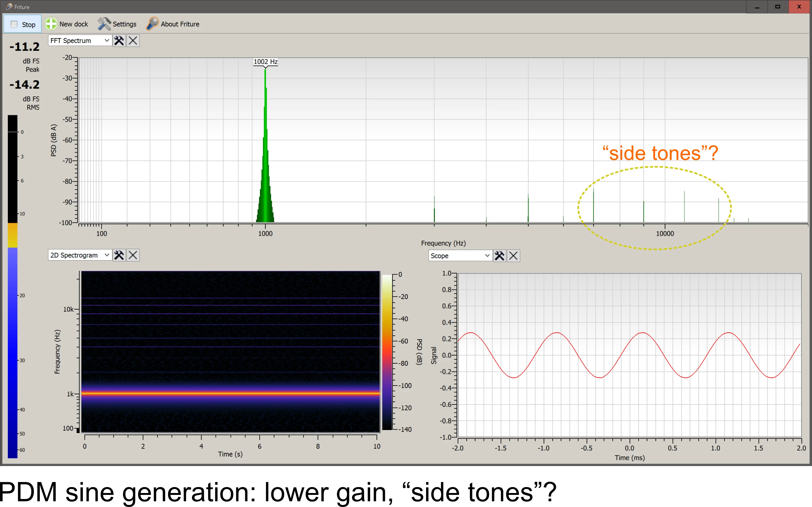
Task: Close the Scope dock
Action: (514, 256)
